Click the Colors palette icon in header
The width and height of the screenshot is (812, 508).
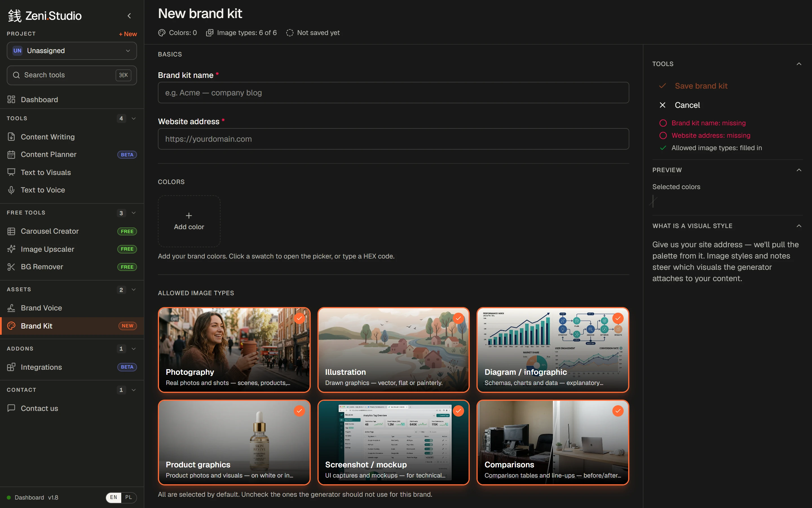pos(162,32)
